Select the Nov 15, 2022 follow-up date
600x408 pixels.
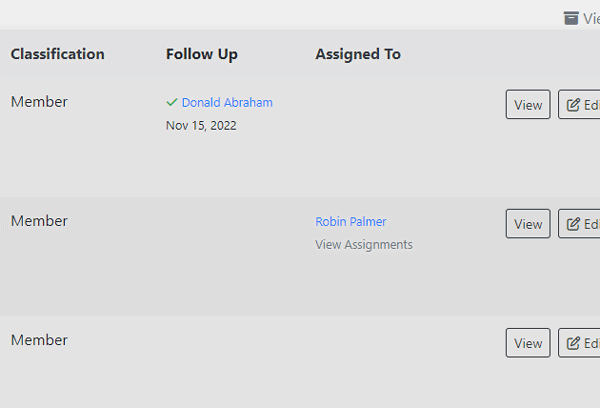click(x=201, y=126)
